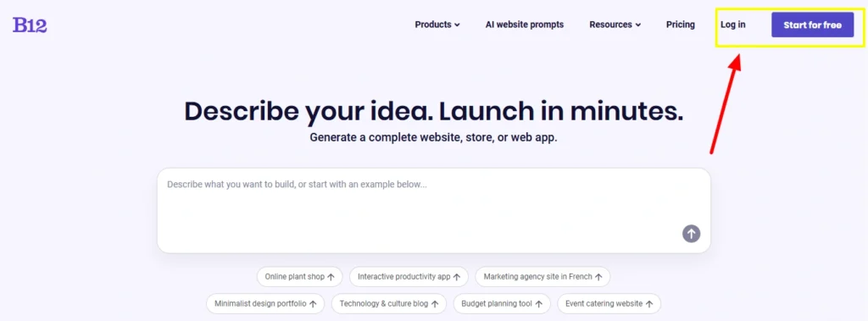Image resolution: width=868 pixels, height=321 pixels.
Task: Click the Log in link
Action: (733, 25)
